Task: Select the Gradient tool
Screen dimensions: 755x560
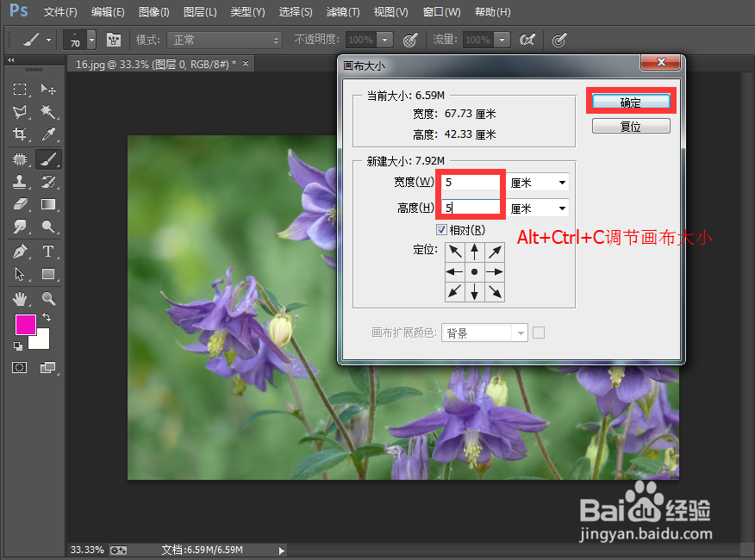Action: pyautogui.click(x=48, y=204)
